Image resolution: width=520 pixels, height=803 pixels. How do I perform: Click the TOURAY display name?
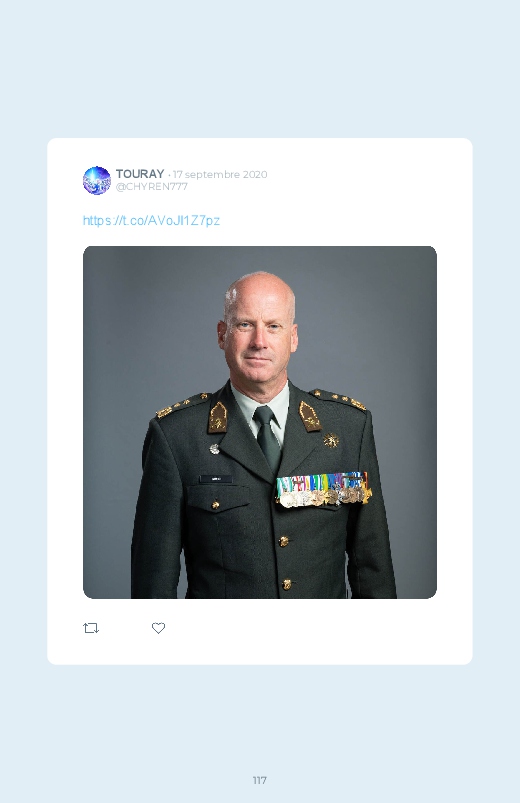pos(140,174)
